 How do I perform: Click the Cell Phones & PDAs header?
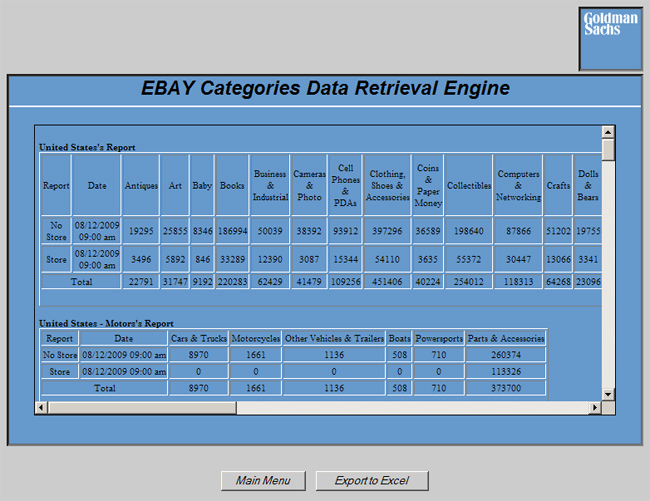pyautogui.click(x=345, y=185)
